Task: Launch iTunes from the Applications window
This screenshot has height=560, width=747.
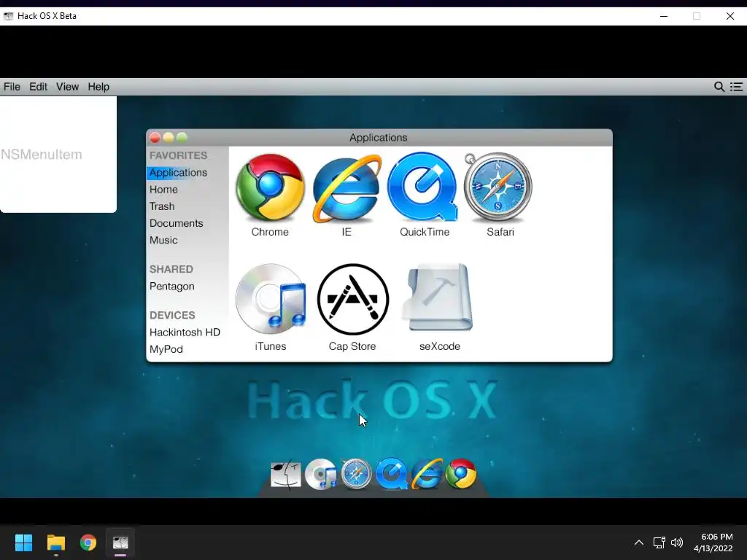Action: [270, 298]
